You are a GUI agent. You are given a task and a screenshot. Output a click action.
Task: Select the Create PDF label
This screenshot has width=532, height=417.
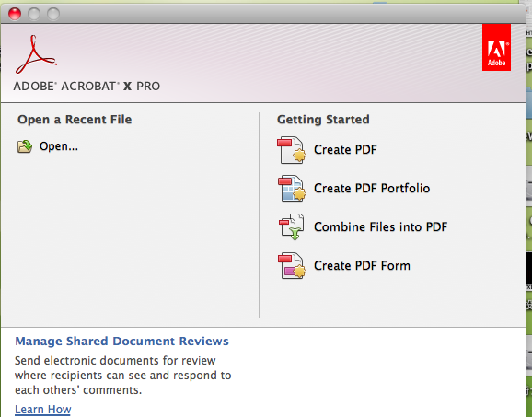(x=345, y=150)
